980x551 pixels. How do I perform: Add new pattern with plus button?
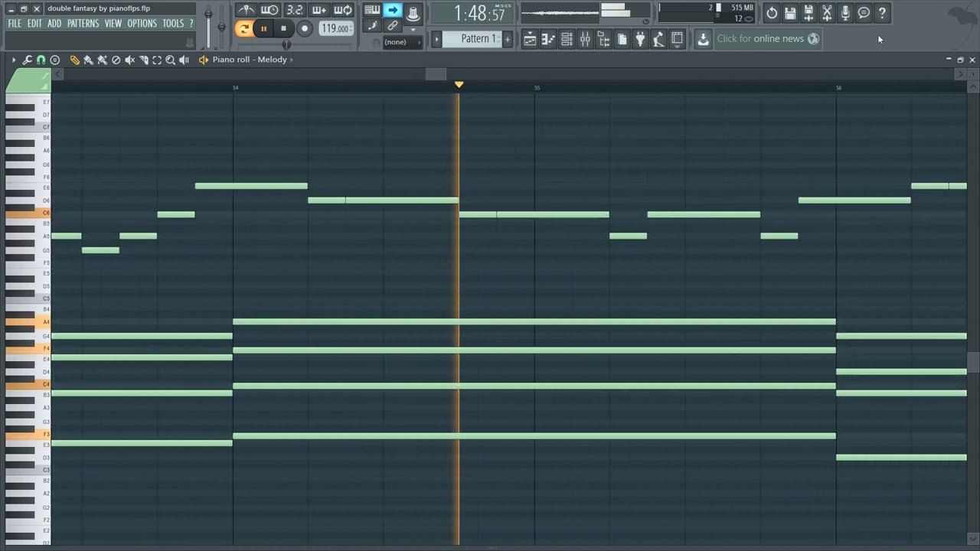click(507, 39)
